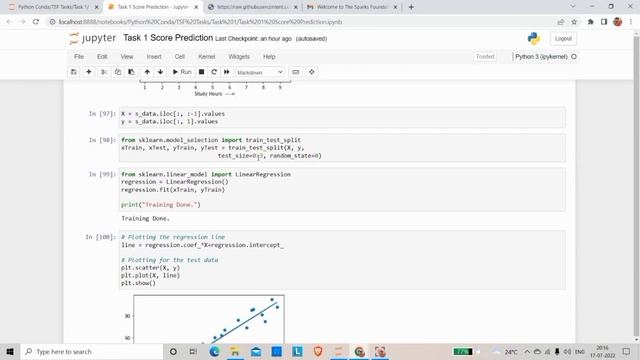Image resolution: width=640 pixels, height=360 pixels.
Task: Switch to the Python Conda/TSF Tasks browser tab
Action: (52, 7)
